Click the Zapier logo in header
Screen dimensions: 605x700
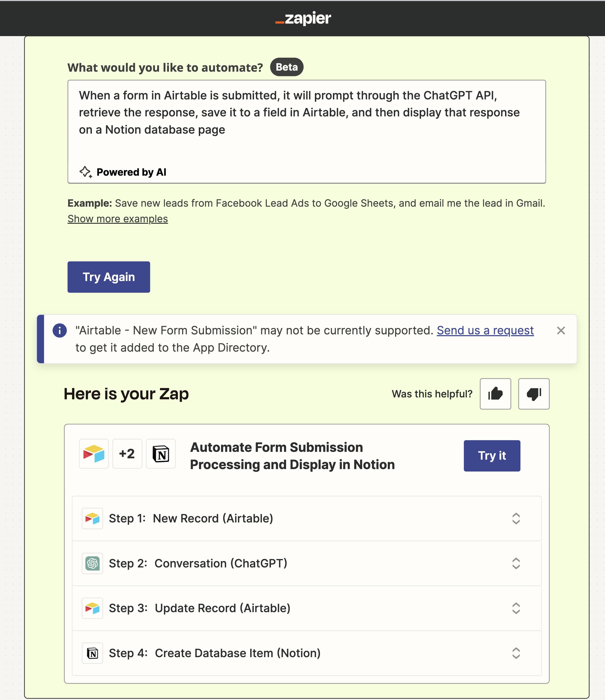[303, 19]
